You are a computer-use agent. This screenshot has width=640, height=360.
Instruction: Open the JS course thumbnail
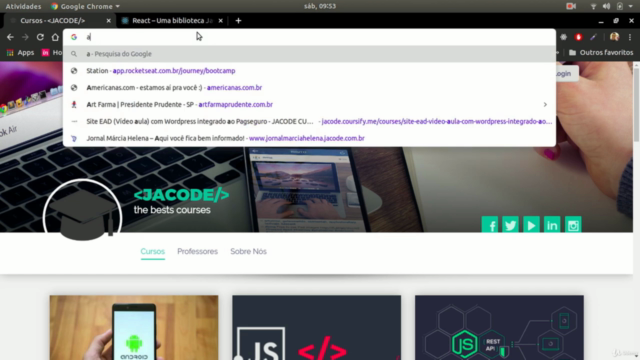tap(316, 328)
